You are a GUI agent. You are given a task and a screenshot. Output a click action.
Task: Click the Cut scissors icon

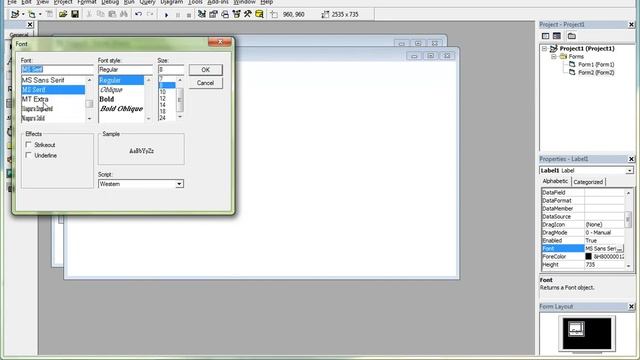tap(89, 14)
